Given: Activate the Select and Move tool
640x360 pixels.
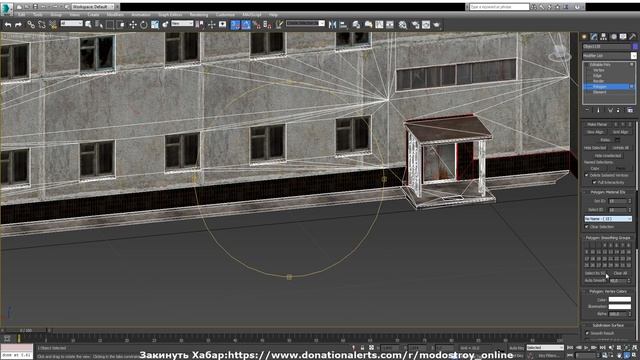Looking at the screenshot, I should pos(133,25).
